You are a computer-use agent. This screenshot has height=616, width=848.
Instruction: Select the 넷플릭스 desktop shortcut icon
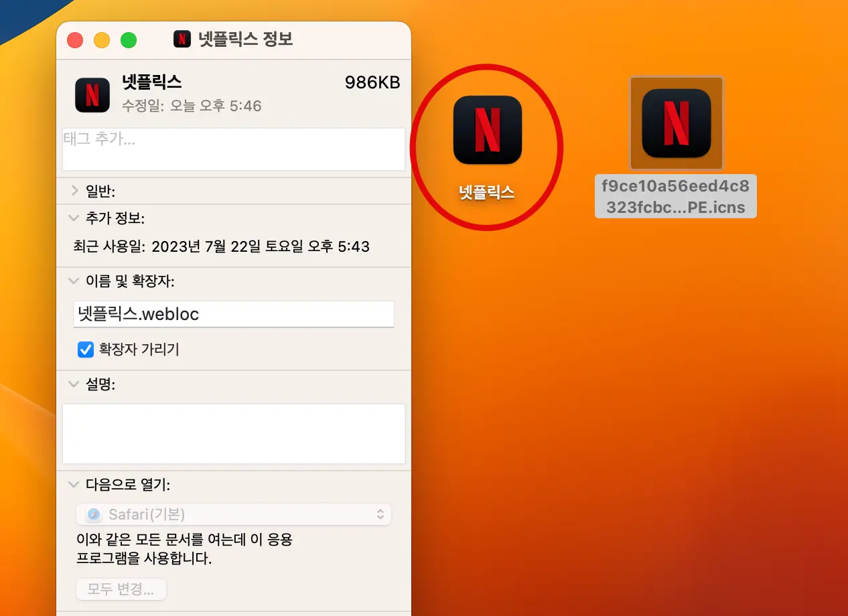point(487,130)
